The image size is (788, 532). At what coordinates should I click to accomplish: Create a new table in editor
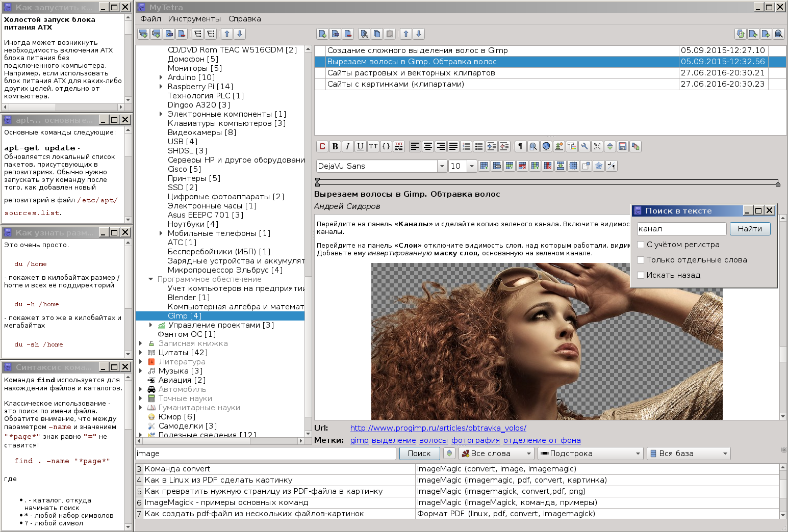pos(484,166)
